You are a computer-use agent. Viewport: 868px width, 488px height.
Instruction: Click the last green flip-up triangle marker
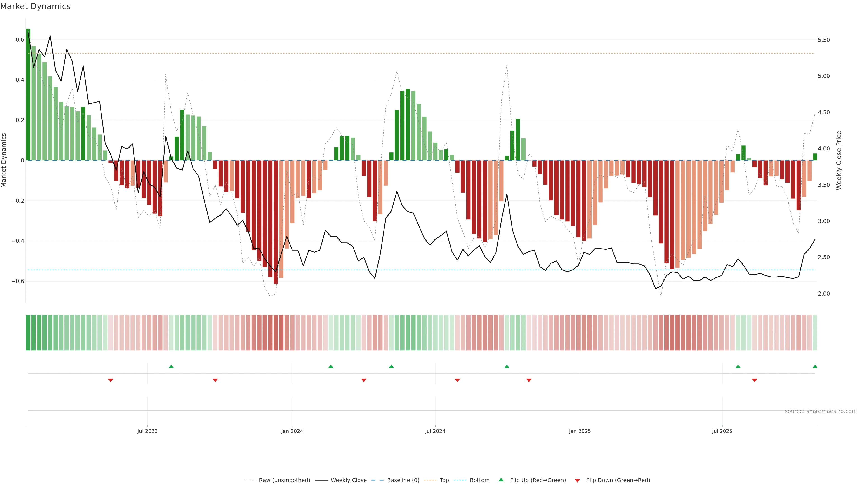[x=815, y=366]
